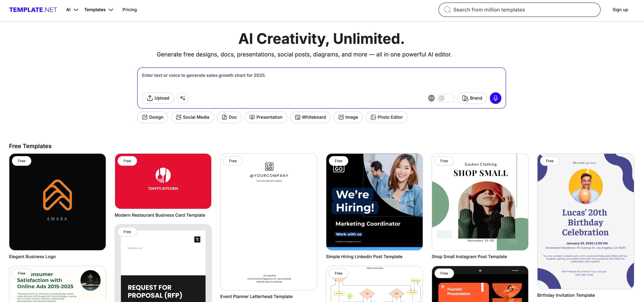Expand the AI dropdown menu
Image resolution: width=644 pixels, height=302 pixels.
[x=72, y=10]
